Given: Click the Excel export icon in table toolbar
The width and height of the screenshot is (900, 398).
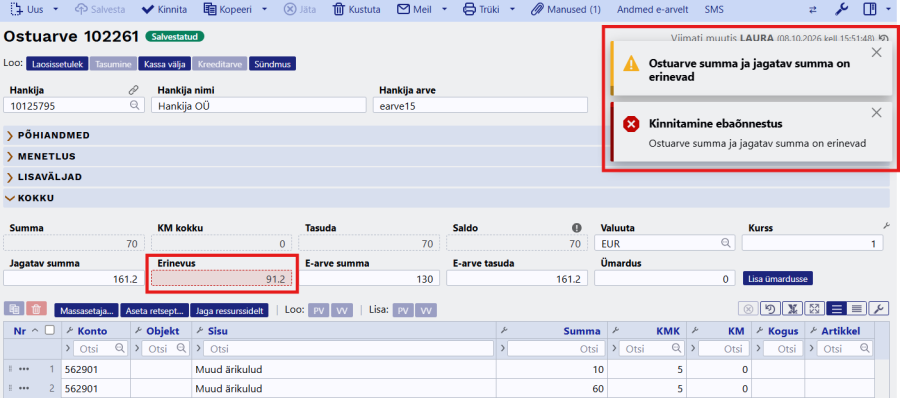Looking at the screenshot, I should (792, 310).
